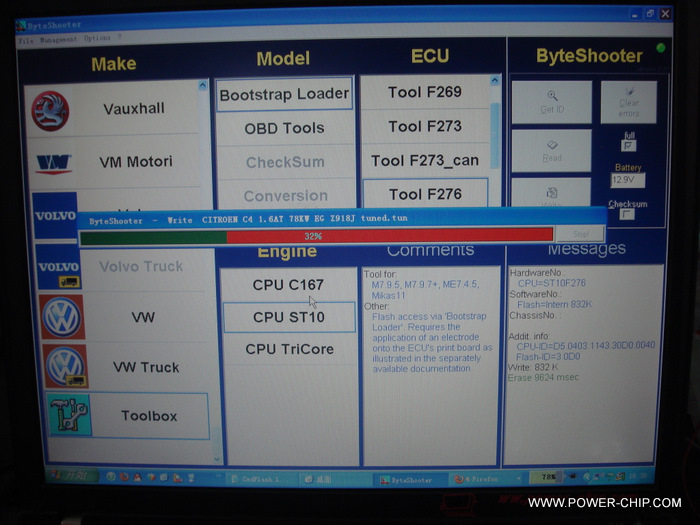Viewport: 700px width, 525px height.
Task: Toggle the full checkbox
Action: 628,146
